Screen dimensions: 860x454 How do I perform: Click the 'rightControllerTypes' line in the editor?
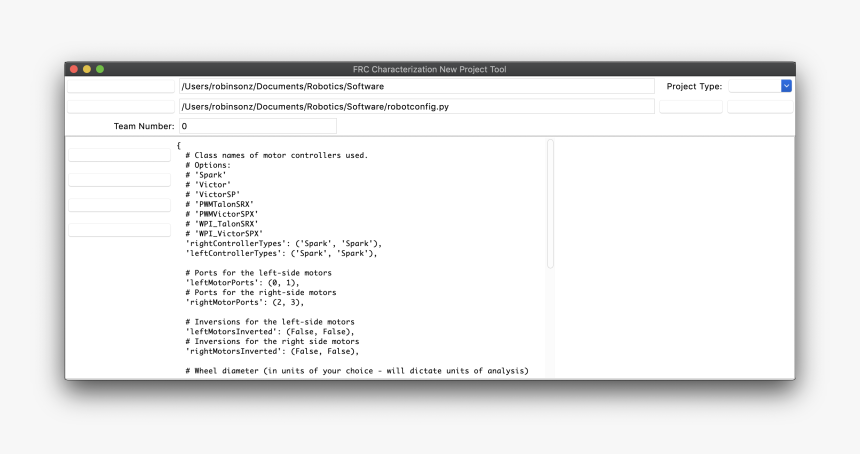point(284,243)
